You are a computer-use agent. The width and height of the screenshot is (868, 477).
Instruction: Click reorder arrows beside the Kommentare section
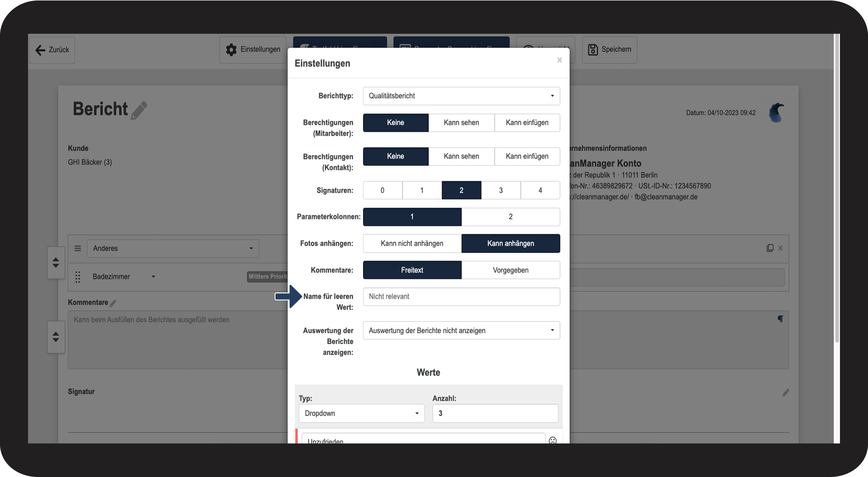pos(56,337)
